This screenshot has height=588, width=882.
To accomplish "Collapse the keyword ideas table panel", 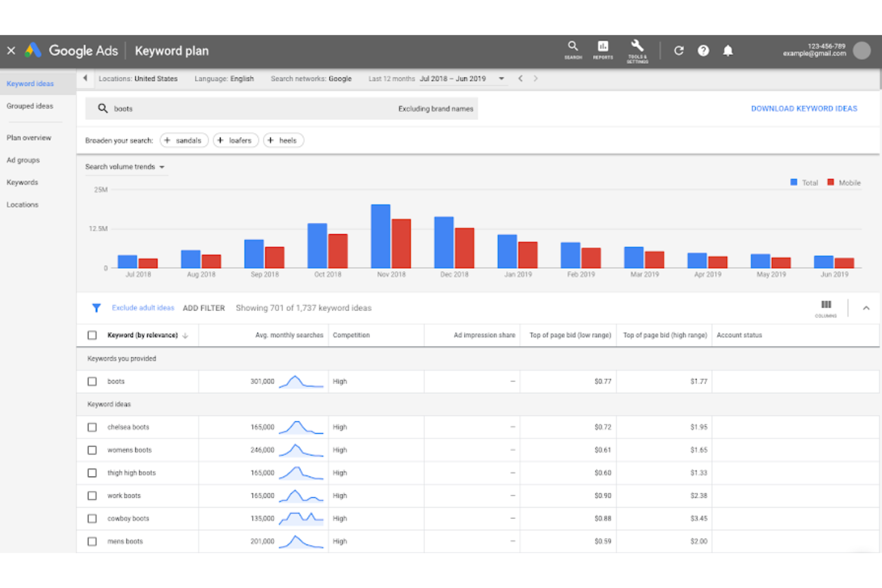I will (x=866, y=308).
